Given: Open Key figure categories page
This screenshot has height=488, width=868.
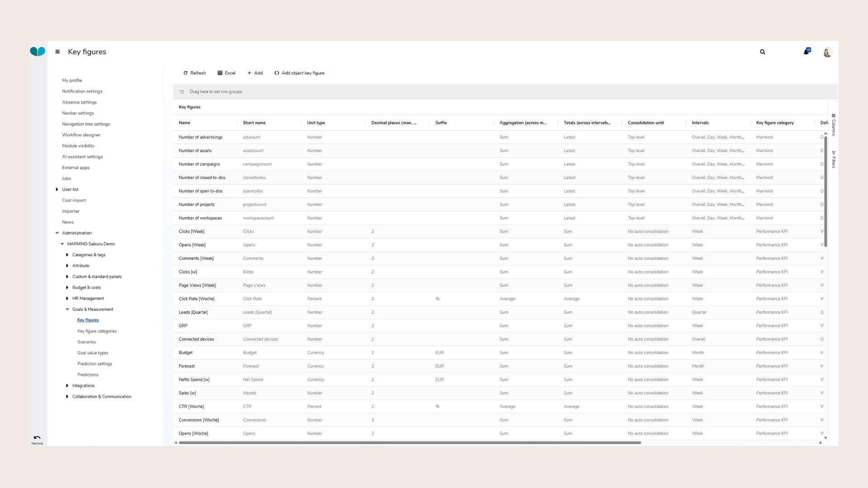Looking at the screenshot, I should coord(97,331).
